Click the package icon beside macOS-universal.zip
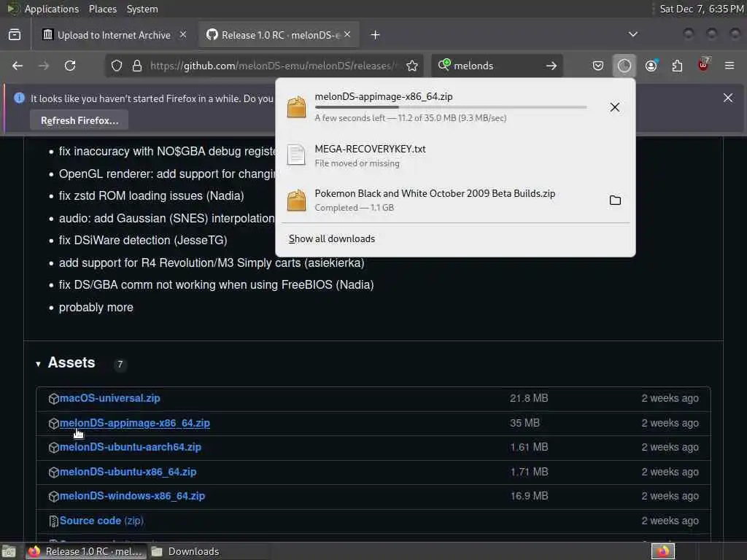 point(54,399)
